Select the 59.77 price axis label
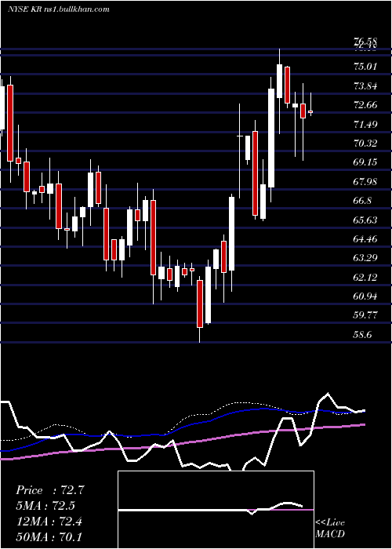This screenshot has width=392, height=549. tap(365, 315)
